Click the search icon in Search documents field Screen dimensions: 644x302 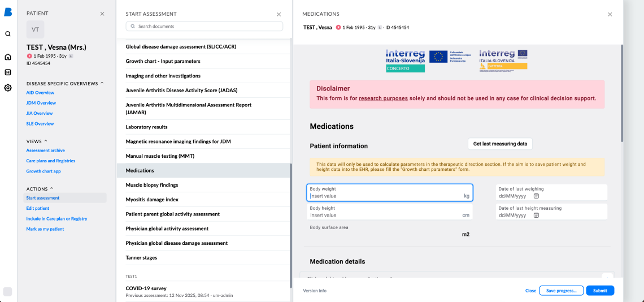tap(133, 27)
